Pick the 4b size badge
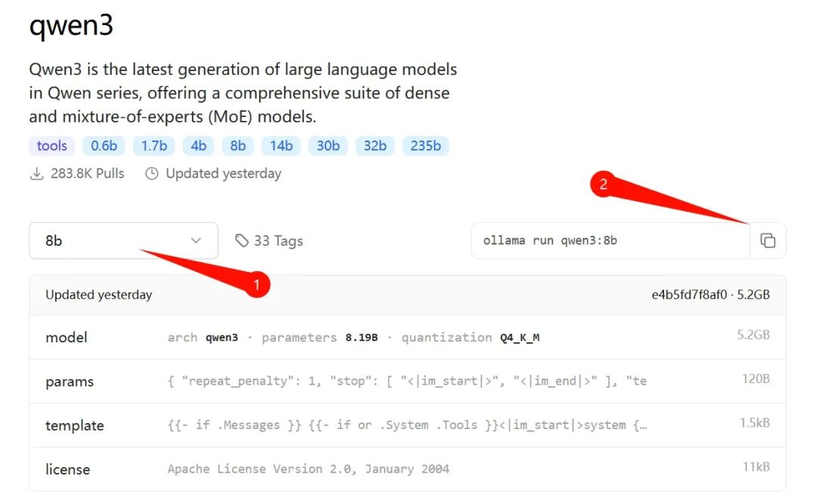 click(198, 146)
